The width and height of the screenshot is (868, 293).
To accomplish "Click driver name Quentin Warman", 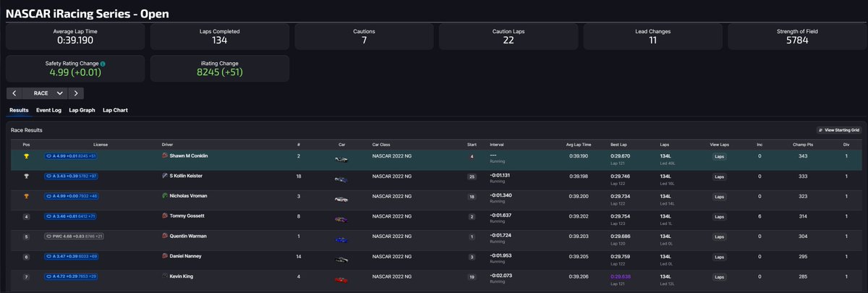I will [x=187, y=236].
